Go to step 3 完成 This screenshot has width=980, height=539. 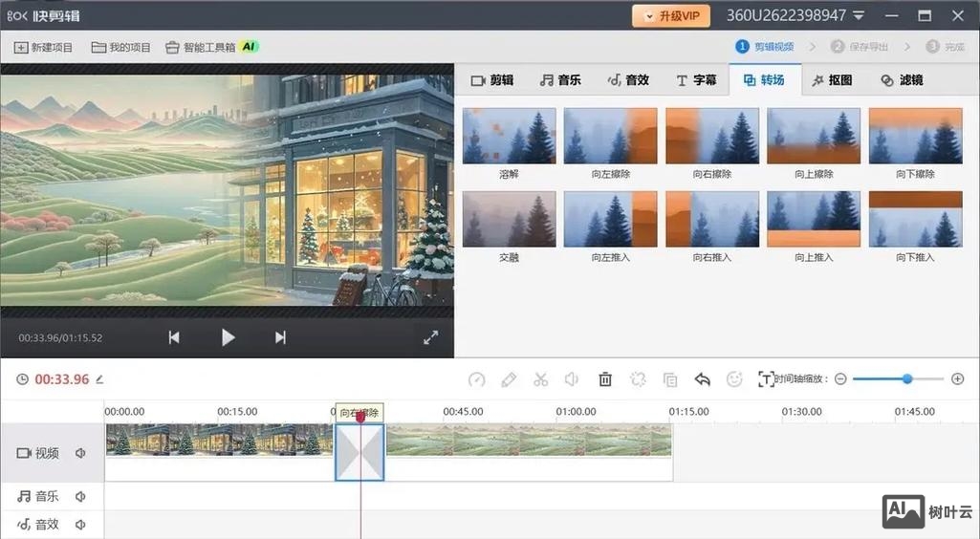(x=945, y=47)
